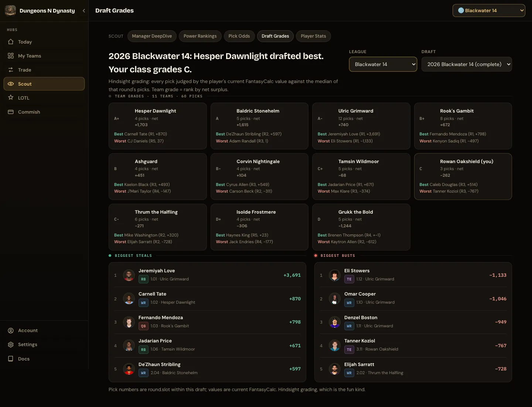The width and height of the screenshot is (532, 407).
Task: Open the Rowan Oakshield (you) grade card
Action: (463, 176)
